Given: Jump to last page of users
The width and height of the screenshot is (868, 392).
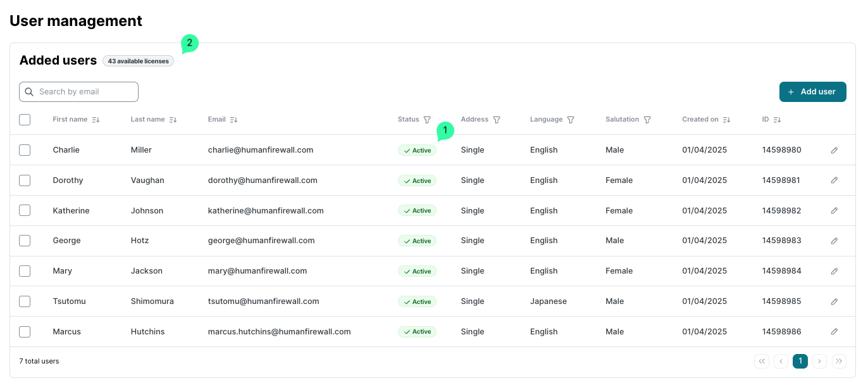Looking at the screenshot, I should tap(839, 361).
